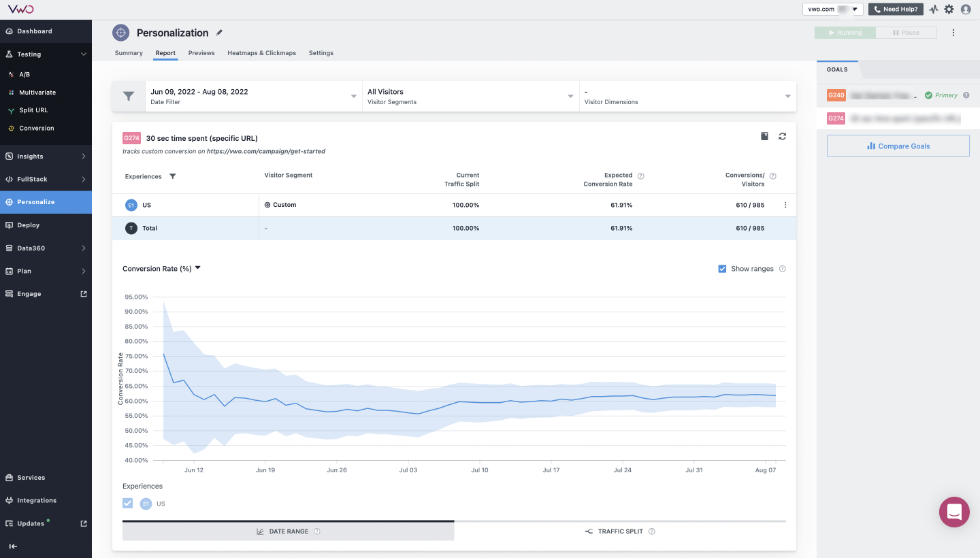Open the Dashboard section in sidebar
Image resolution: width=980 pixels, height=558 pixels.
click(34, 31)
